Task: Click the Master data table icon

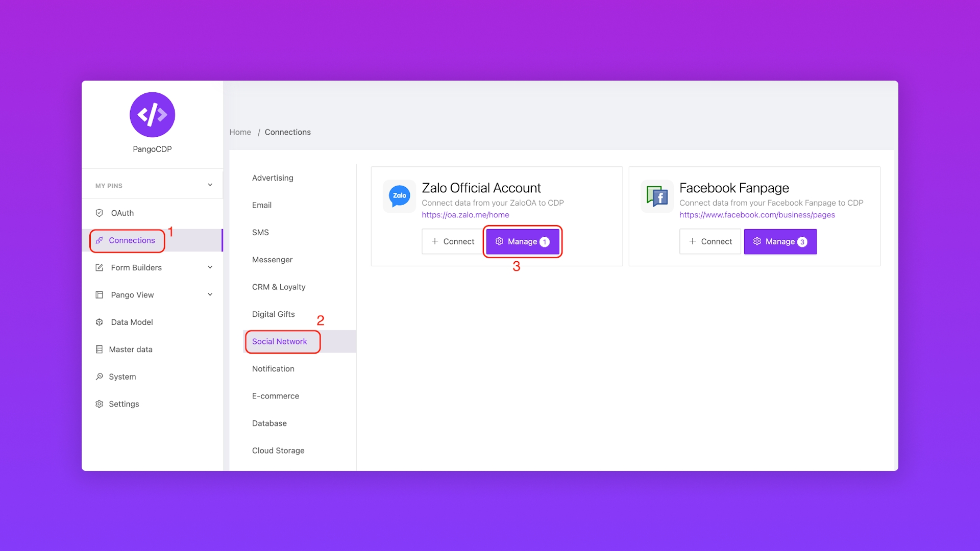Action: 100,349
